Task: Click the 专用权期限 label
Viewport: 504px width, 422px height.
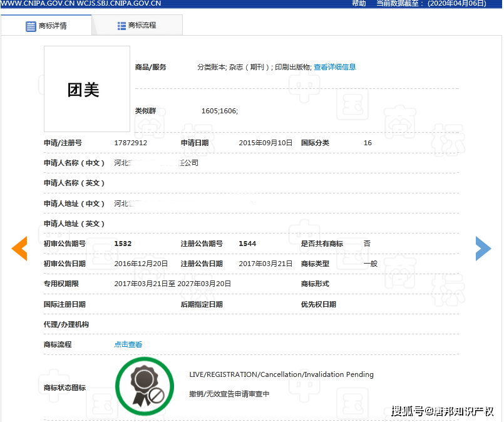Action: 61,284
